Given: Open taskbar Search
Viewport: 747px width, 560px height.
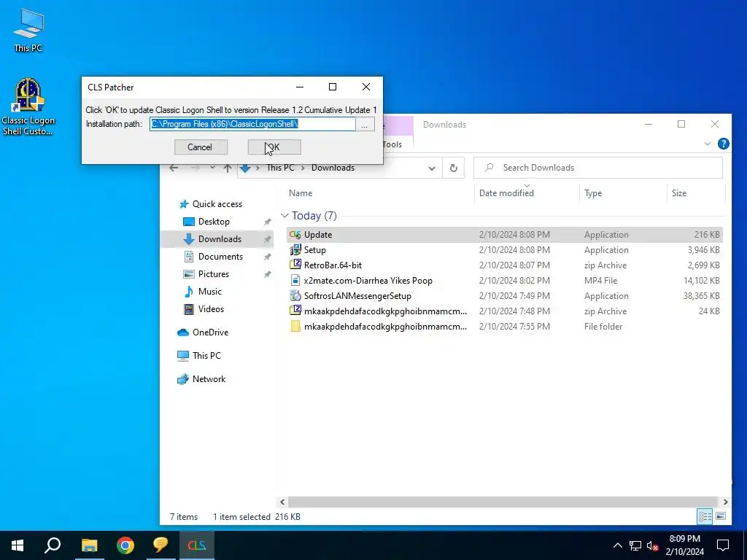Looking at the screenshot, I should click(x=53, y=545).
